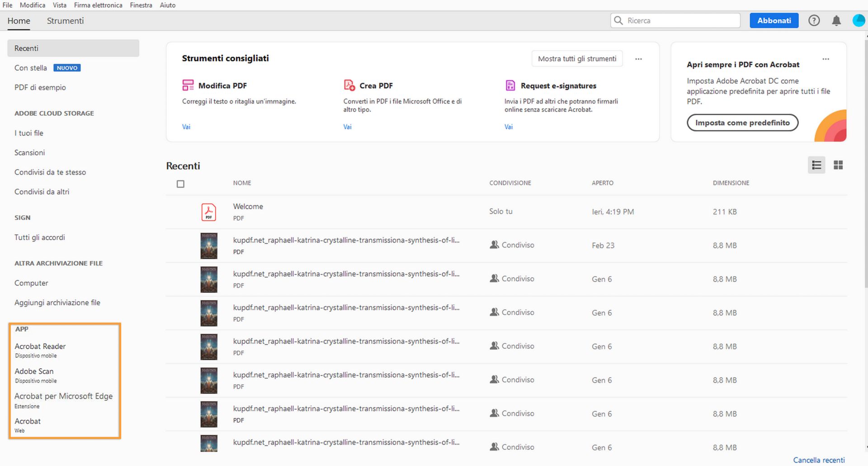
Task: Open Con stella in the sidebar
Action: (31, 68)
